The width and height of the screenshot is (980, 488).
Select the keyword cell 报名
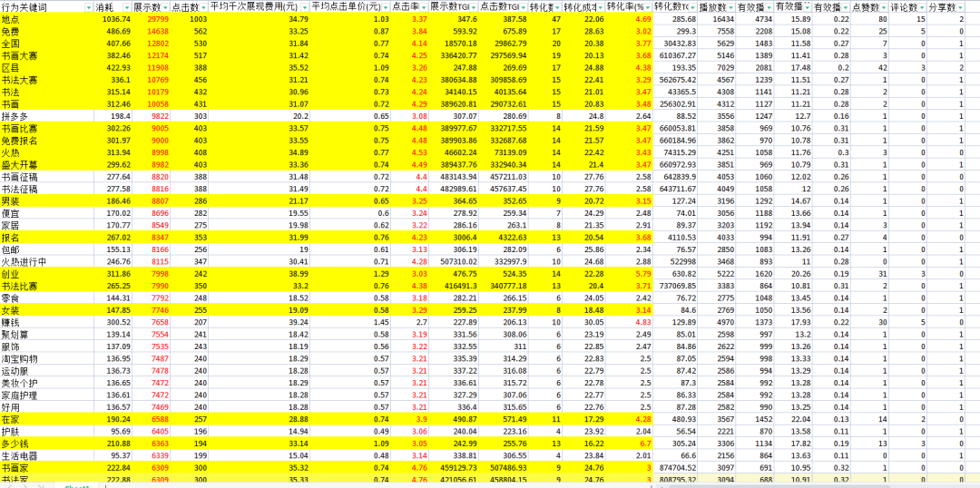click(x=47, y=238)
